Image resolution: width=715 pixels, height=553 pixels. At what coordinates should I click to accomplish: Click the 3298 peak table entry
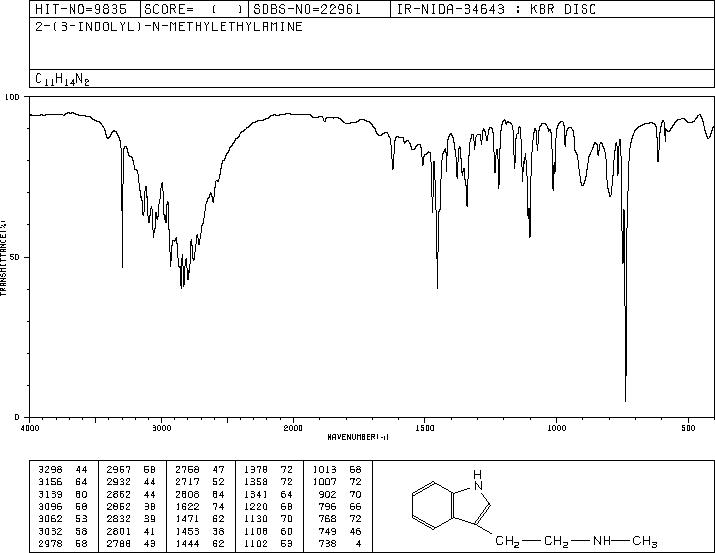62,469
